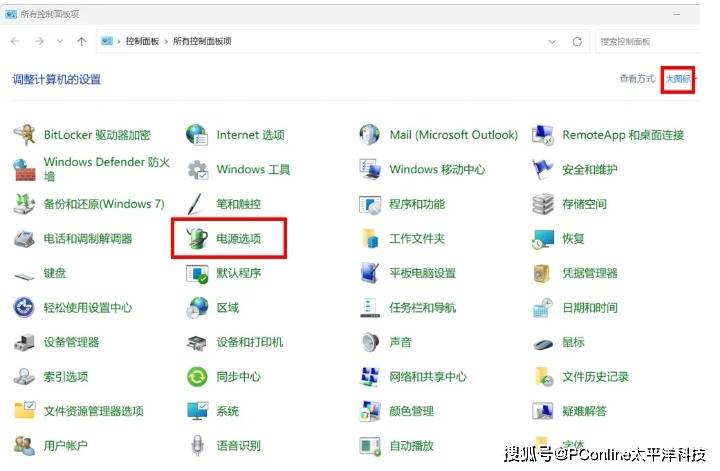Open the RemoteApp 和桌面连接 icon
The width and height of the screenshot is (720, 471).
click(x=543, y=135)
